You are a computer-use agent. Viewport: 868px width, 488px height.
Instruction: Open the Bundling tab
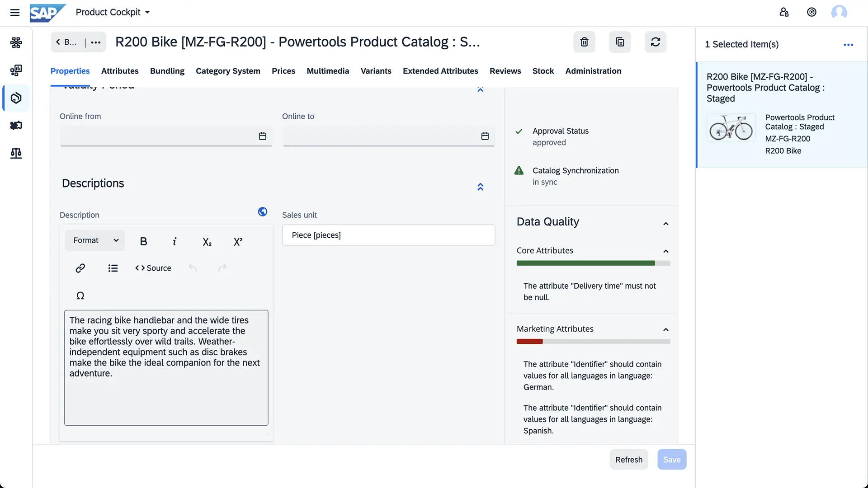167,71
